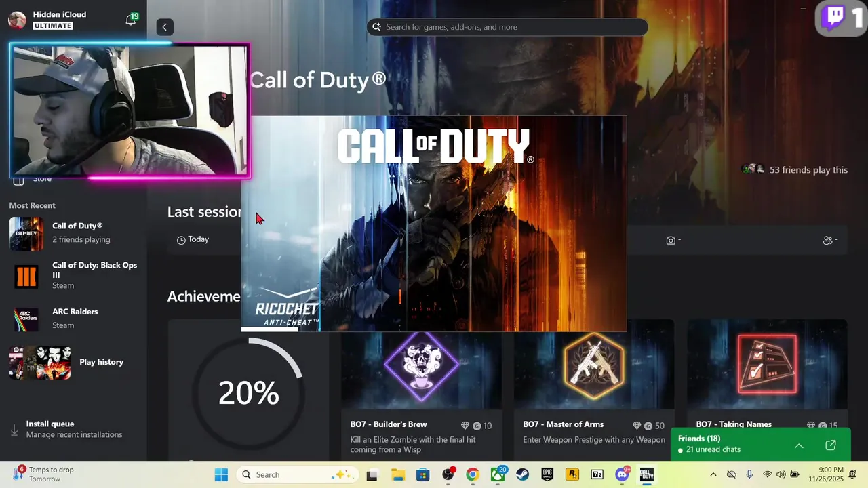Click the back arrow button
The image size is (868, 488).
[164, 27]
